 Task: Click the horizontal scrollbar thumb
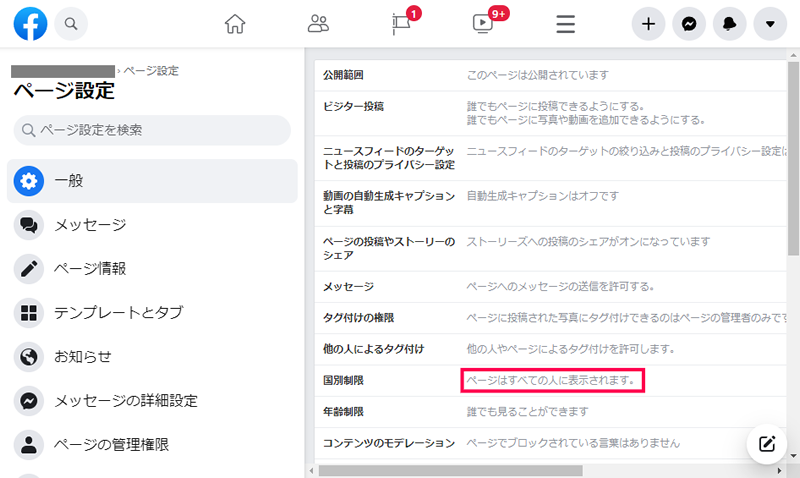tap(451, 470)
